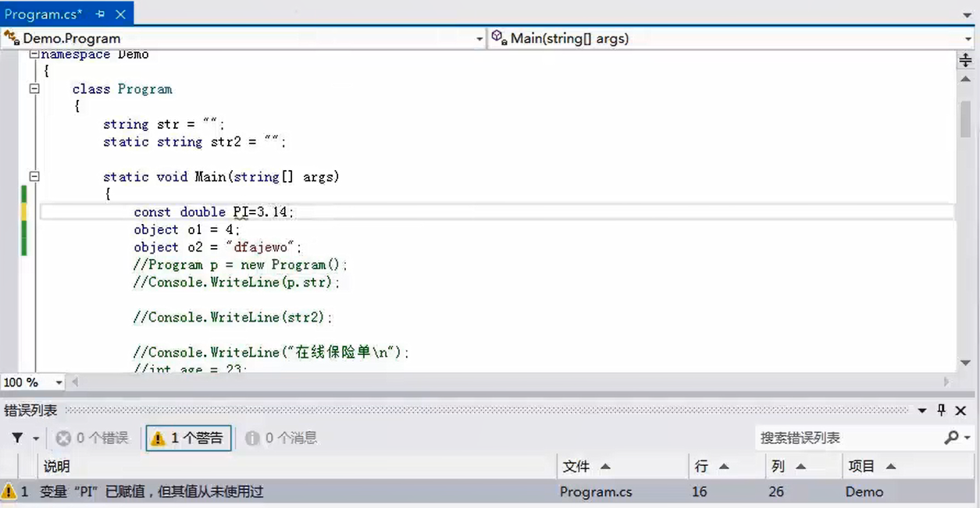Open the Main(string[] args) member dropdown
The width and height of the screenshot is (980, 508).
969,39
